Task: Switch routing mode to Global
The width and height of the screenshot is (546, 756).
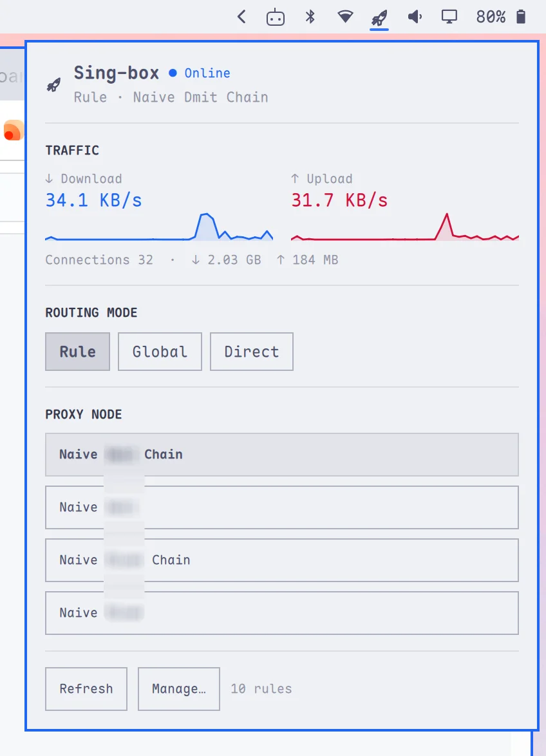Action: tap(160, 352)
